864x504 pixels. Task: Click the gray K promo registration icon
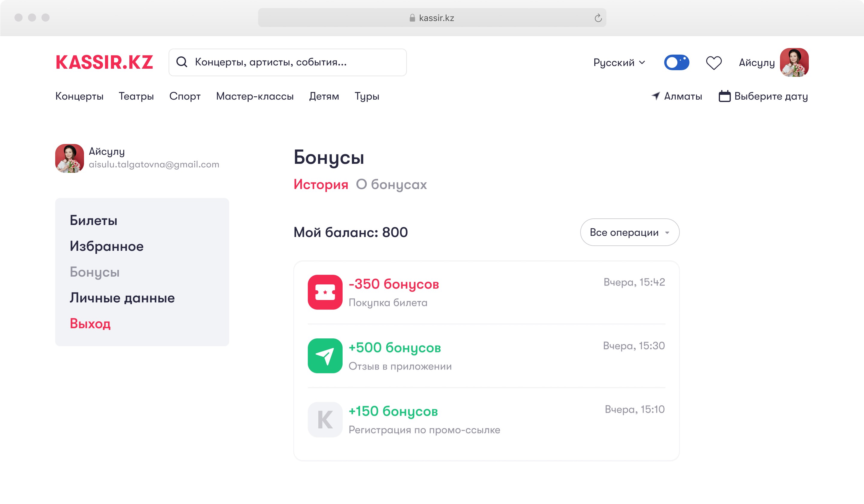(x=325, y=419)
